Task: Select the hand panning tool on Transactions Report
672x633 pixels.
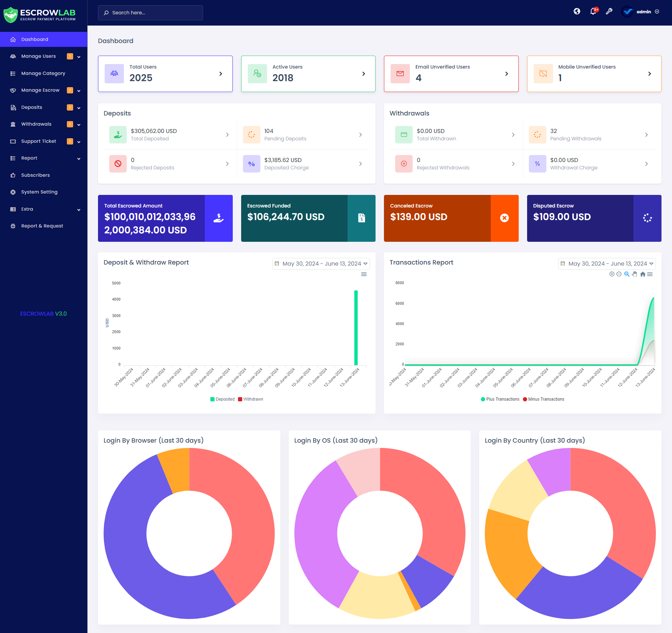Action: pos(635,274)
